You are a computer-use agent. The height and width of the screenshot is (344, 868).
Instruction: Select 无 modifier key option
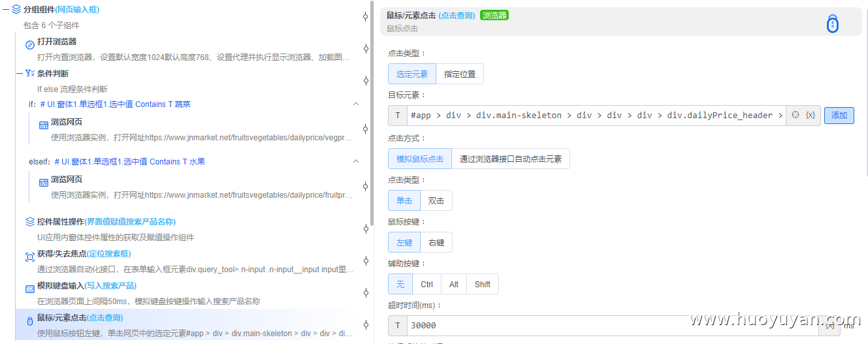point(400,284)
